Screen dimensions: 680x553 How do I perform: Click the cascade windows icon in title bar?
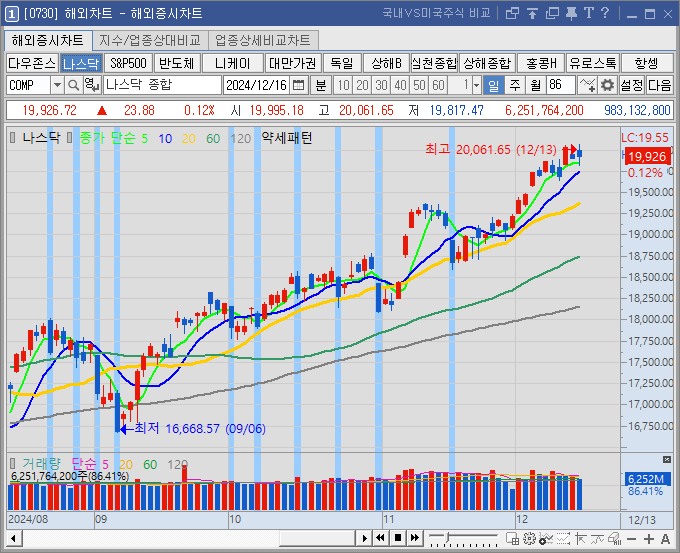pos(512,13)
